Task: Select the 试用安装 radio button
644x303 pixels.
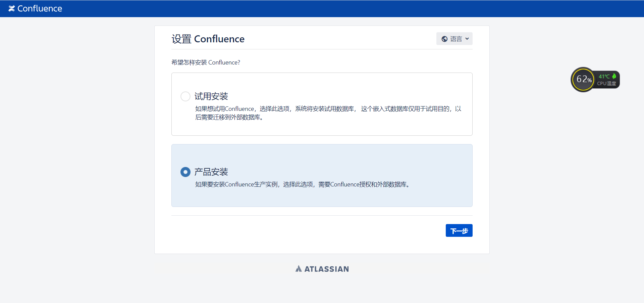Action: coord(185,96)
